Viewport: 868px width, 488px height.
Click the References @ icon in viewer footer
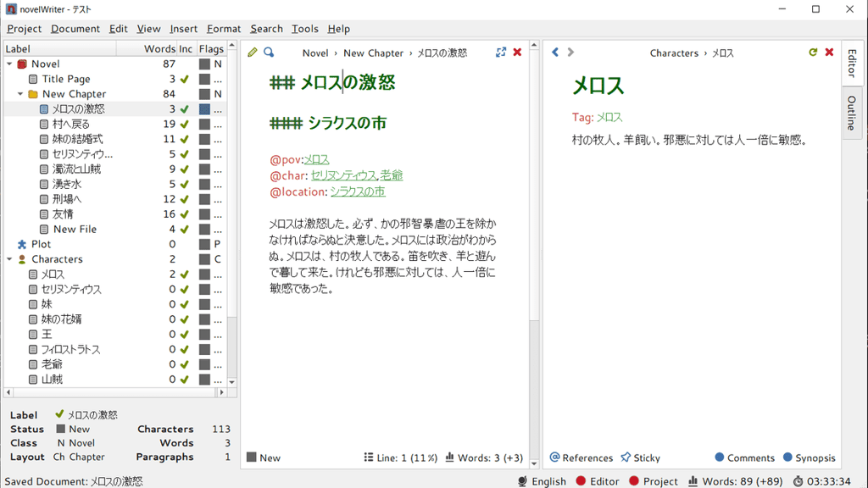click(x=554, y=457)
